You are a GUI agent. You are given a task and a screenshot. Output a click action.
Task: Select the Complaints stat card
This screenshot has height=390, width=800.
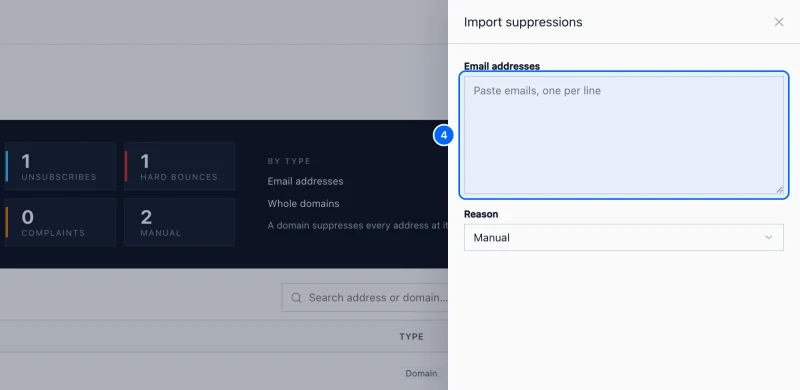click(60, 222)
